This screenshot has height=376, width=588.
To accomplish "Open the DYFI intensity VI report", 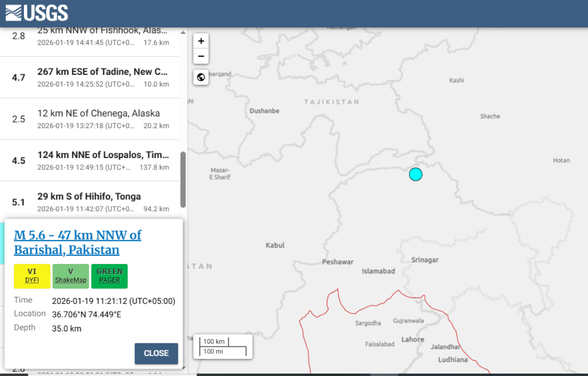I will 31,276.
